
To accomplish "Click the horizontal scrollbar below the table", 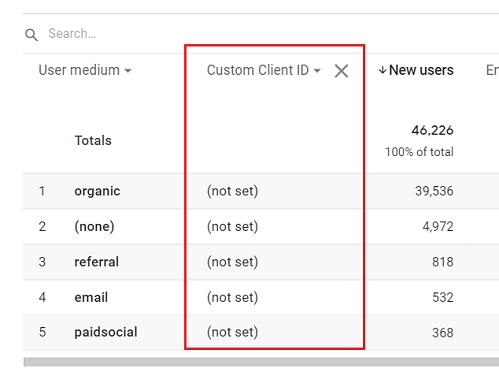I will [261, 362].
